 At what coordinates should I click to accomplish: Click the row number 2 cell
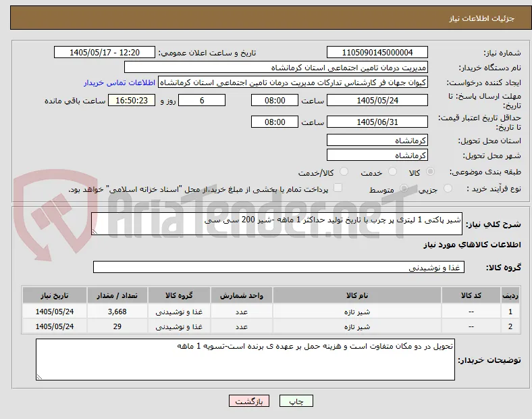[510, 326]
